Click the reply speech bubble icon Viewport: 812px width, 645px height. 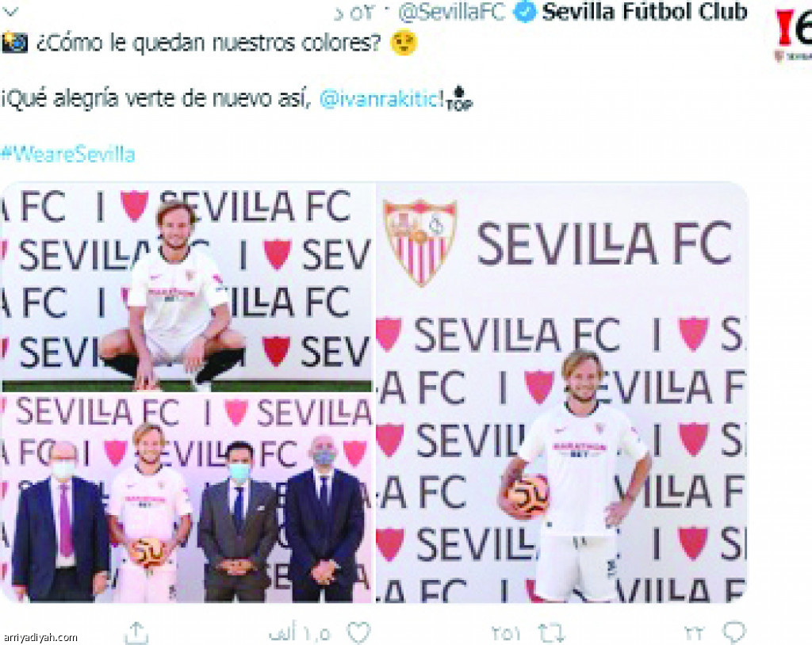click(x=733, y=632)
